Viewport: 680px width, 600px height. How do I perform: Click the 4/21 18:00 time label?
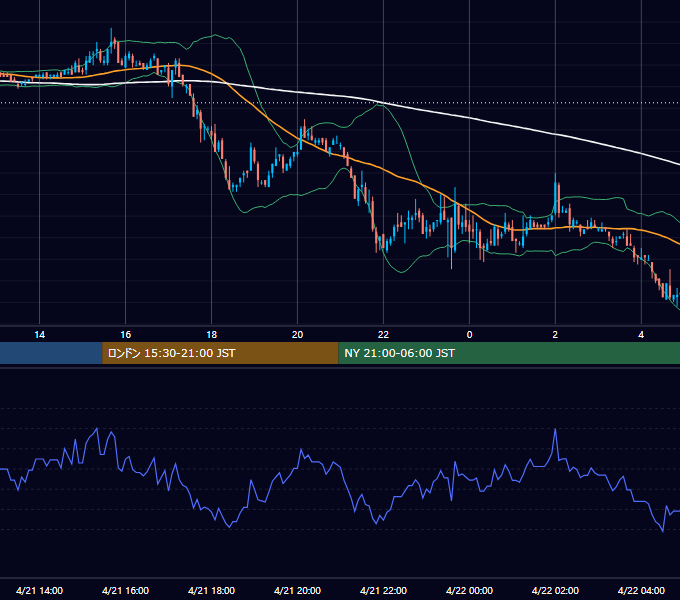click(211, 590)
